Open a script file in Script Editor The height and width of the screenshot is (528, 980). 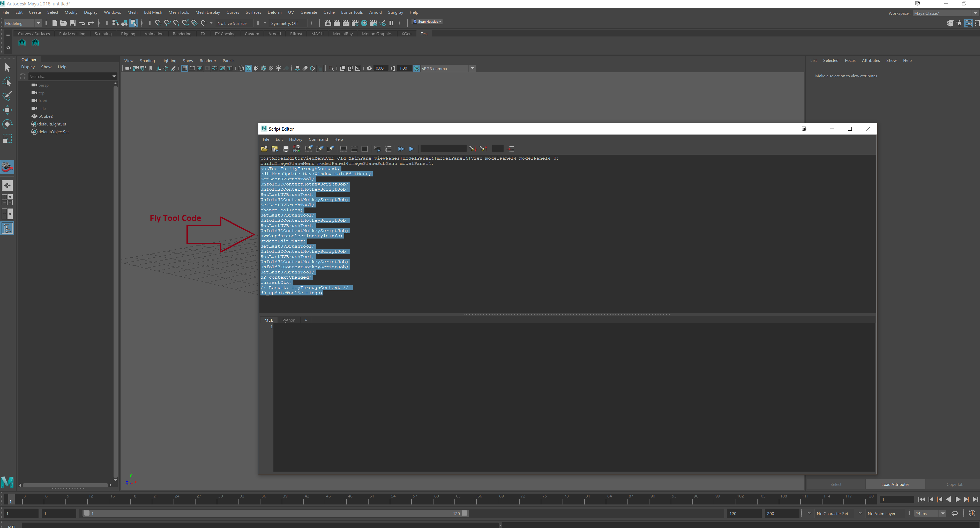[264, 149]
